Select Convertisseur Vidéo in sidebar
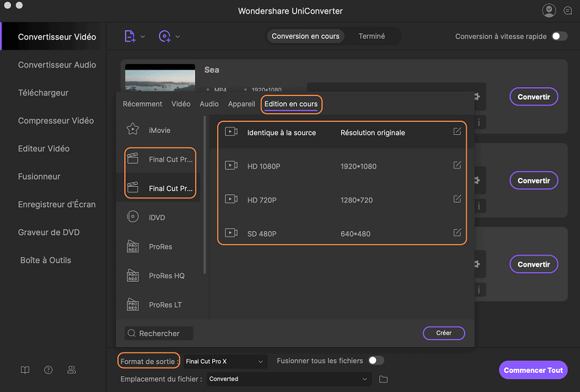Screen dimensions: 580x392 57,37
